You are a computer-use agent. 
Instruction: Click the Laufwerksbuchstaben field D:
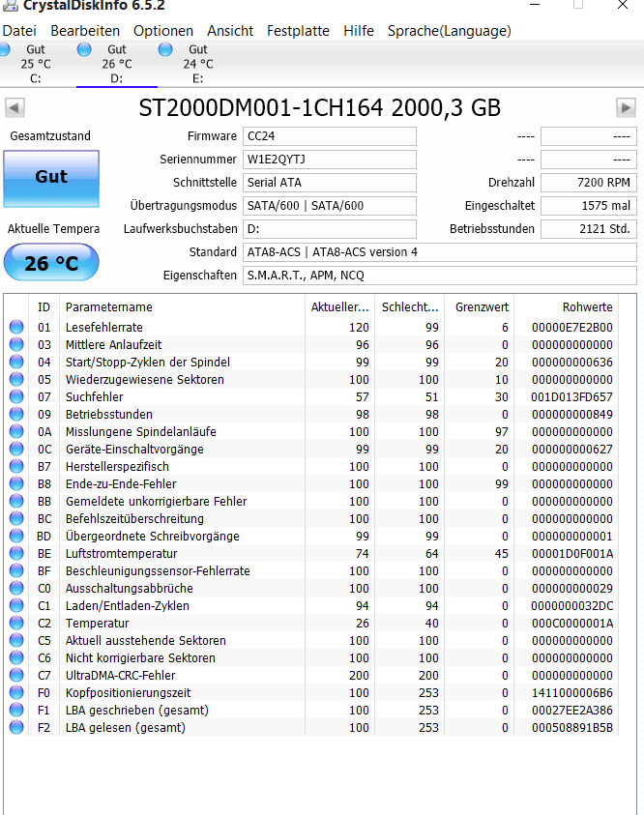pyautogui.click(x=330, y=229)
